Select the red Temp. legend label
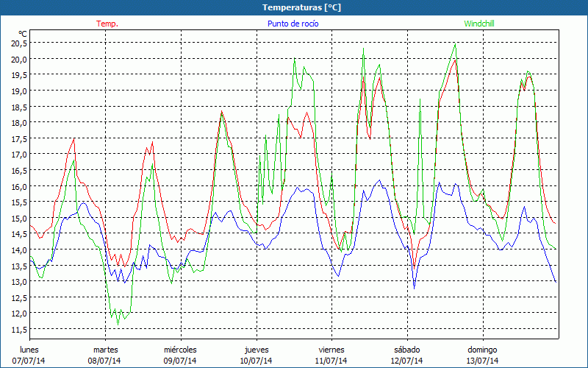The width and height of the screenshot is (588, 368). pos(107,24)
